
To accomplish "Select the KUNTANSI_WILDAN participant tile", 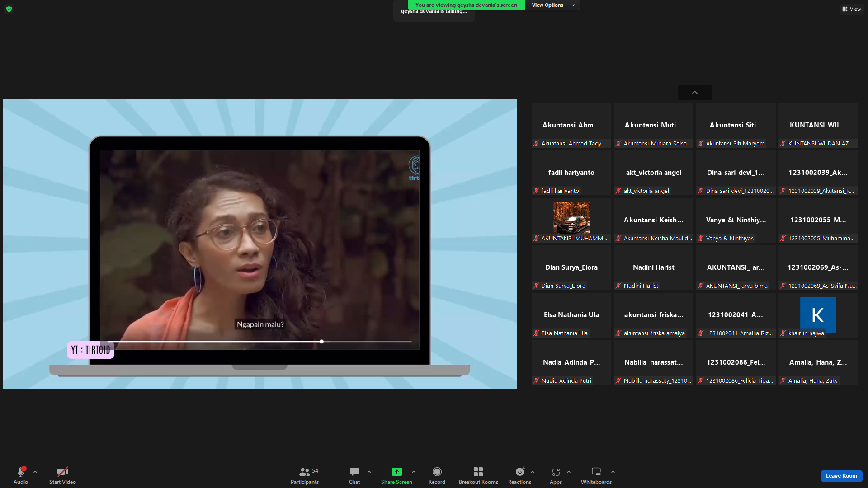I will pyautogui.click(x=818, y=125).
